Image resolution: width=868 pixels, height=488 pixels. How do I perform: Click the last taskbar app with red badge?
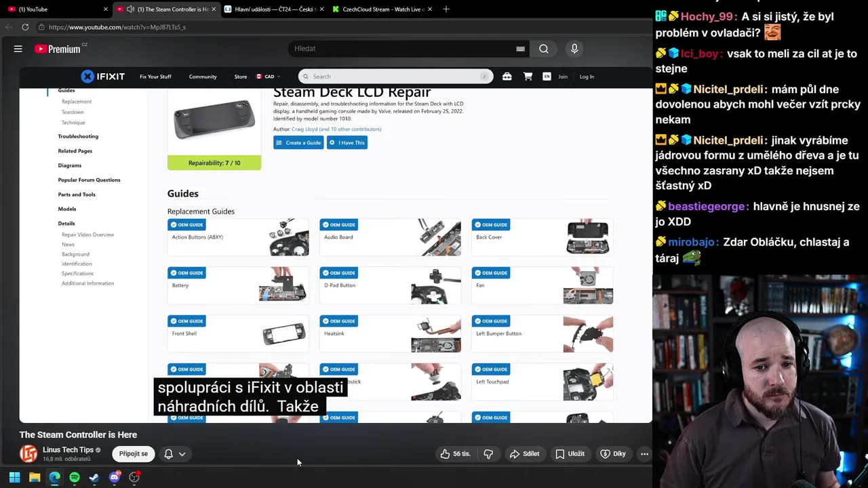click(x=134, y=477)
